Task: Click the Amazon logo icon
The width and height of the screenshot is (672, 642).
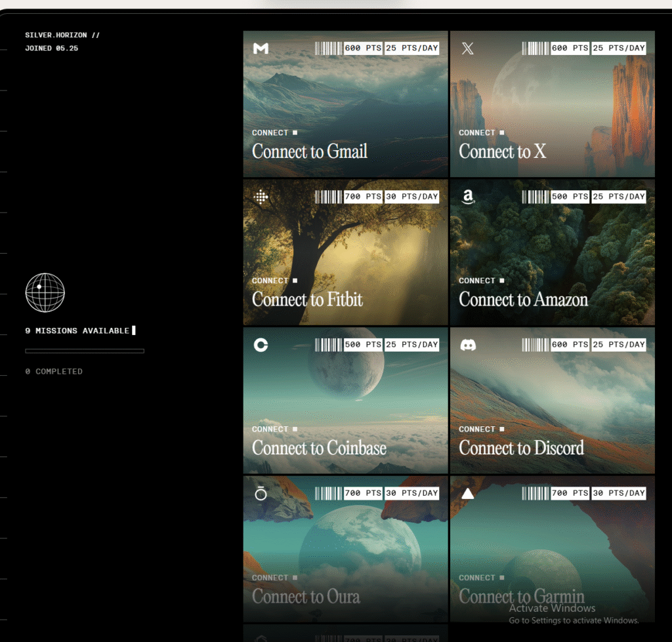Action: pyautogui.click(x=467, y=197)
